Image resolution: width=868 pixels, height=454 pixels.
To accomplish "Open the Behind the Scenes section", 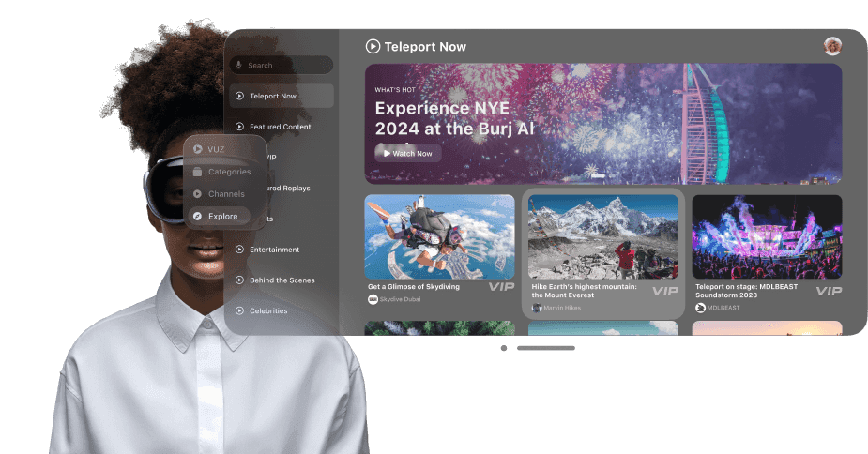I will coord(282,280).
